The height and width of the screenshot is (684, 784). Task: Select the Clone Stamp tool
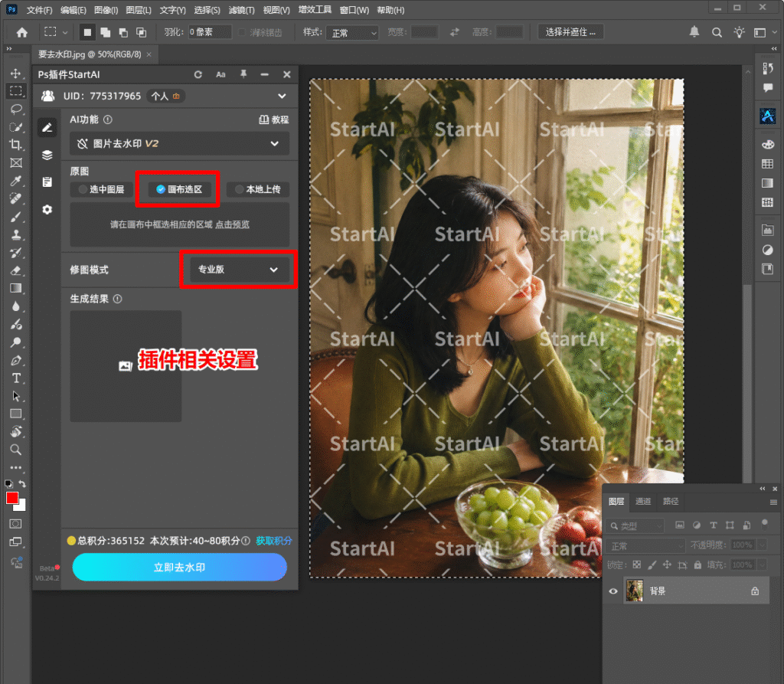pyautogui.click(x=15, y=234)
